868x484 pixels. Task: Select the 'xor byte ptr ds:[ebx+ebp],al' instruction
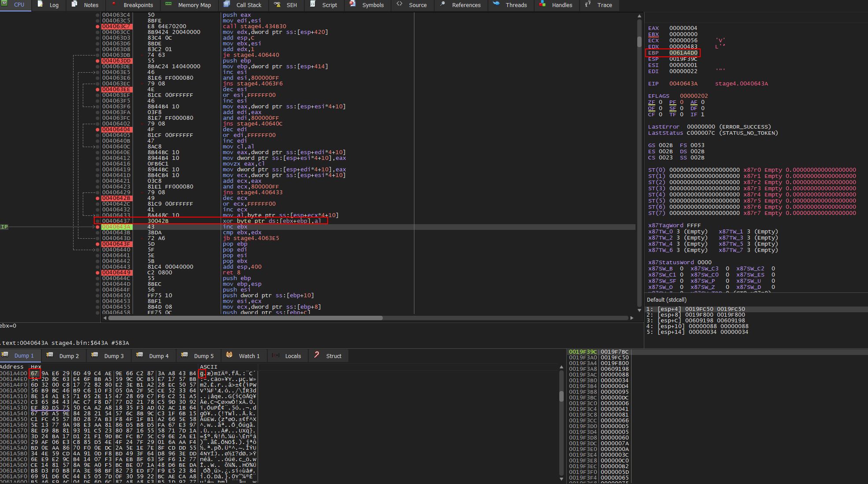[272, 221]
